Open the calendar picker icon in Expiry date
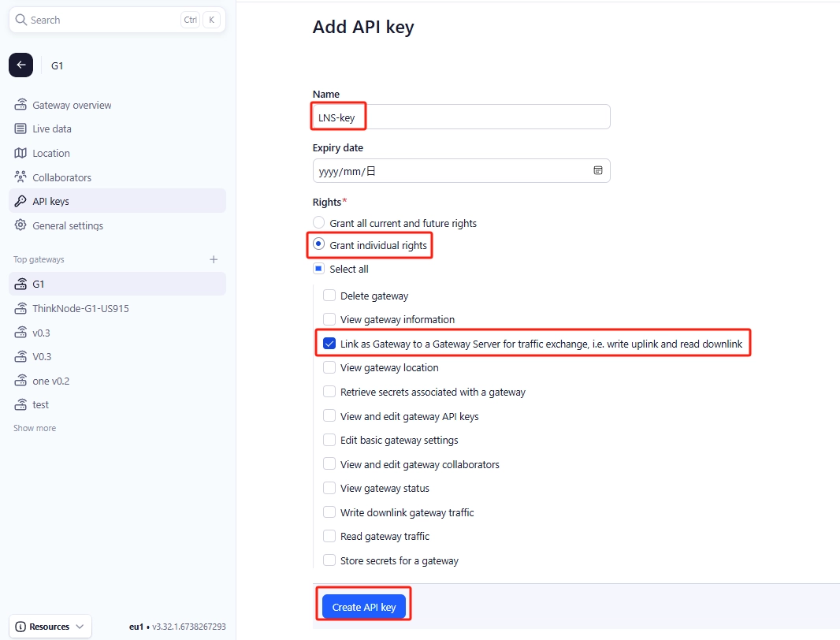Screen dimensions: 840x640 [598, 170]
